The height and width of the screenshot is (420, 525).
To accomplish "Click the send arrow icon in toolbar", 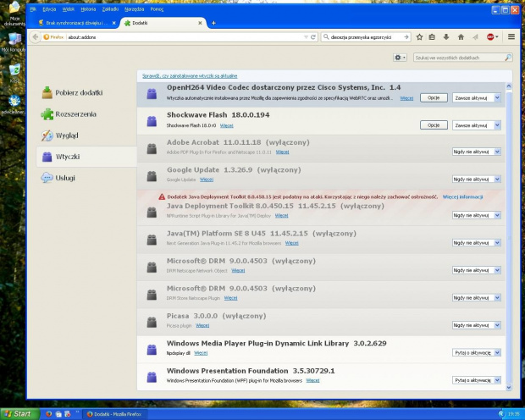I will (x=475, y=37).
